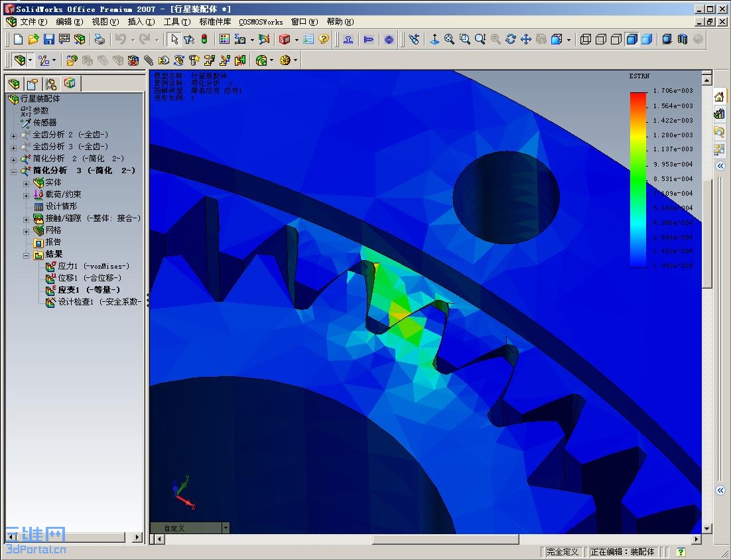Open the ConfigurationManager tab

point(51,84)
